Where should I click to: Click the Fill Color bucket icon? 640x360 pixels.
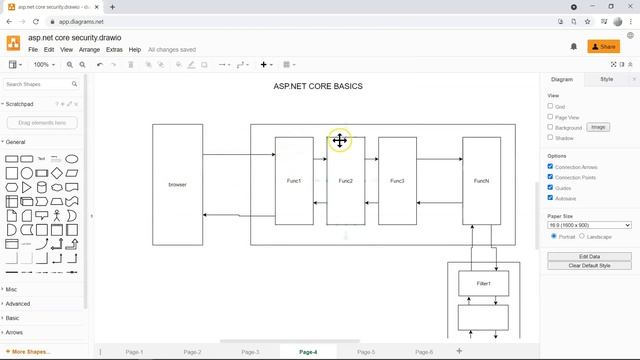click(x=178, y=64)
